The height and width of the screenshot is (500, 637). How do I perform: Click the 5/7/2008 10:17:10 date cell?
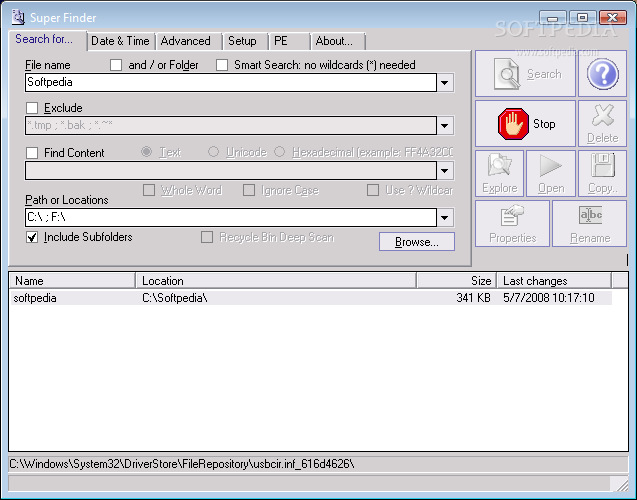pyautogui.click(x=549, y=298)
